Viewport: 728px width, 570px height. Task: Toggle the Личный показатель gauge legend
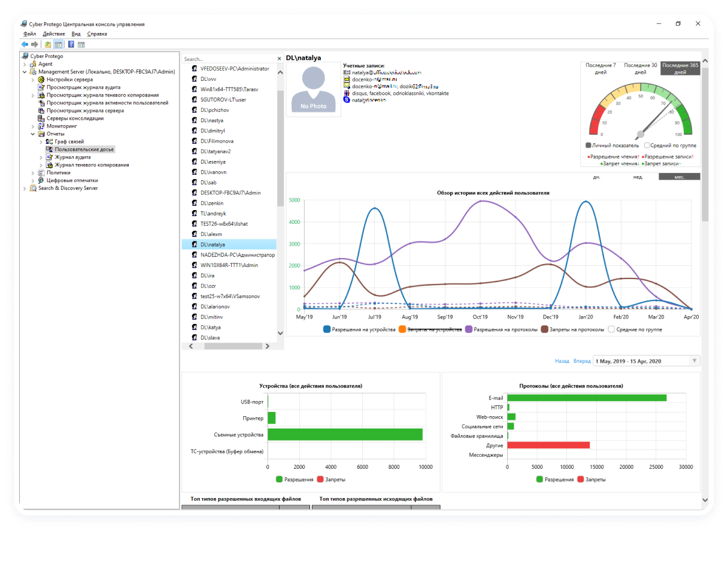[x=589, y=145]
